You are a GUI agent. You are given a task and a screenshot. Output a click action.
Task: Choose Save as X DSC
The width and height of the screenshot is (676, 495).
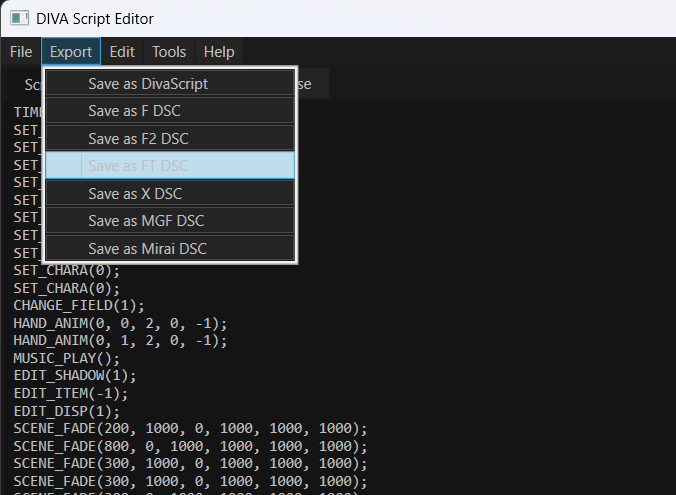click(170, 194)
